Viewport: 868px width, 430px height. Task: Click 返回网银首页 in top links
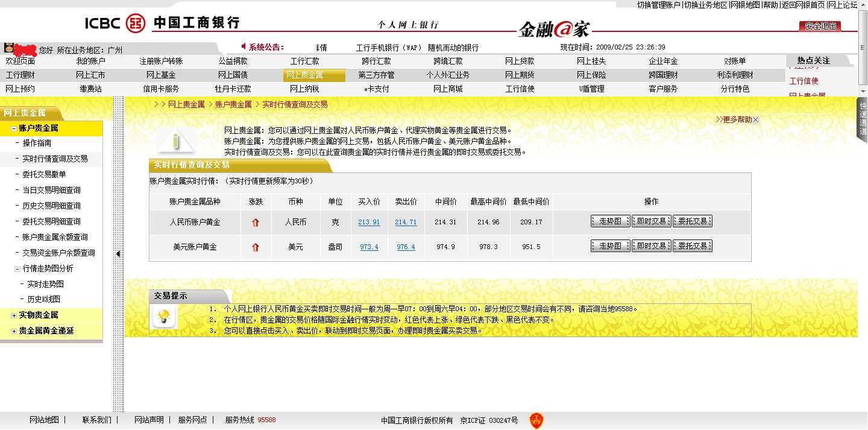coord(804,5)
